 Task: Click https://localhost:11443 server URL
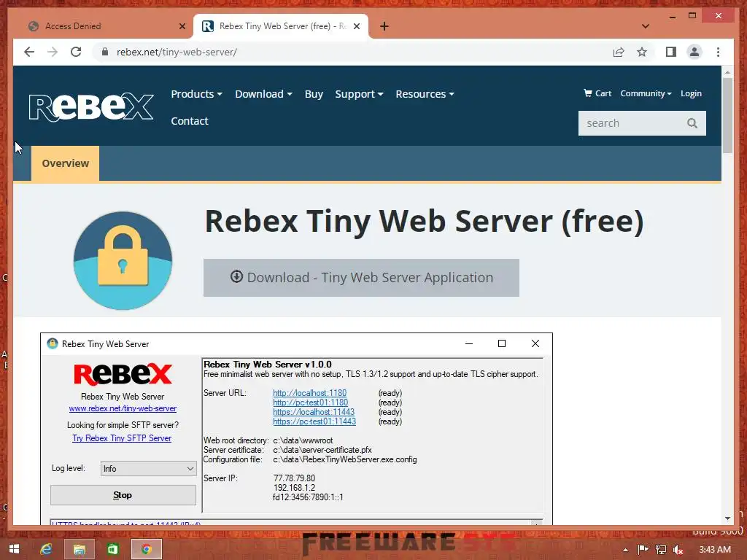point(314,412)
